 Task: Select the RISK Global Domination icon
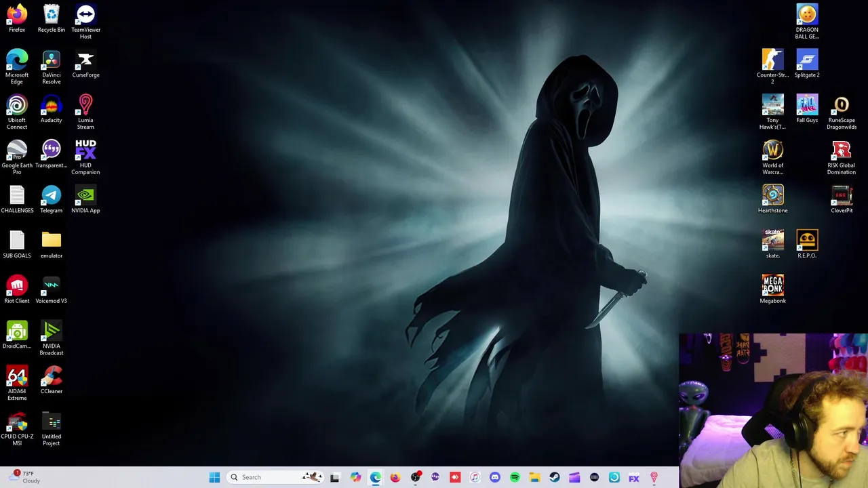coord(842,157)
